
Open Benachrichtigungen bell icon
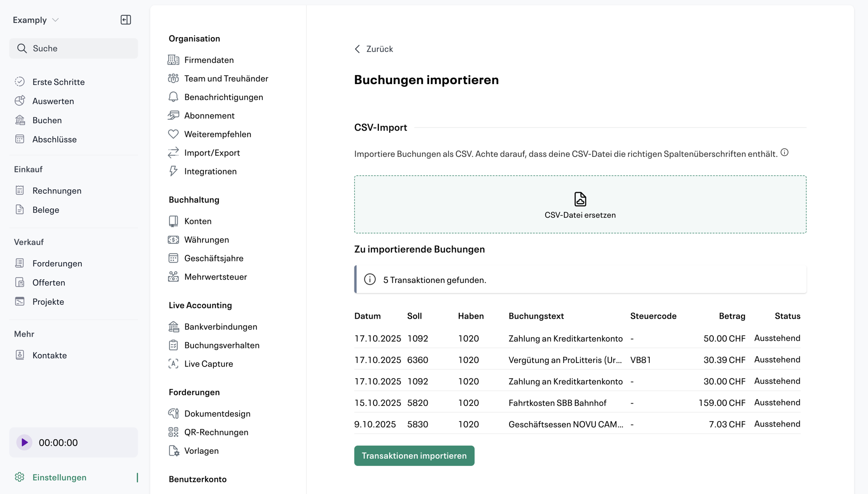coord(173,97)
